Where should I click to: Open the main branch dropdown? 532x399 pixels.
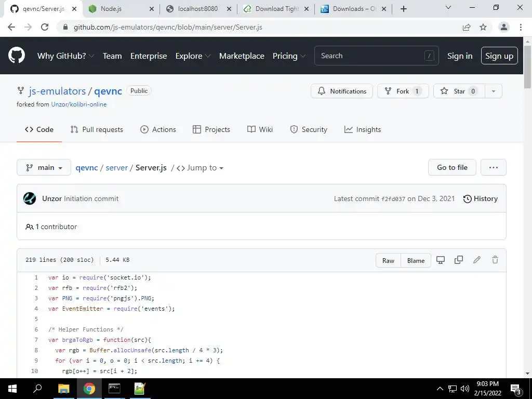(x=44, y=167)
